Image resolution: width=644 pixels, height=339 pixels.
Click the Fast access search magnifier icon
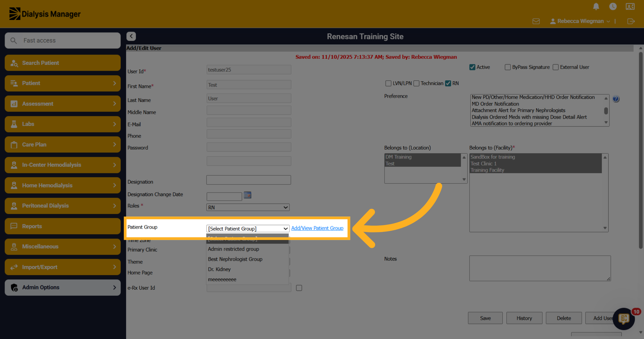click(13, 41)
